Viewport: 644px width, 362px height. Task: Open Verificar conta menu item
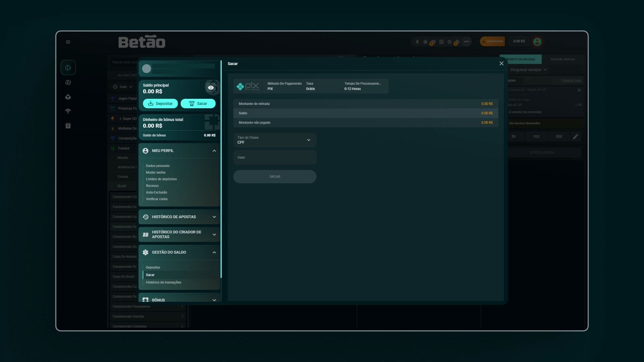pyautogui.click(x=157, y=199)
